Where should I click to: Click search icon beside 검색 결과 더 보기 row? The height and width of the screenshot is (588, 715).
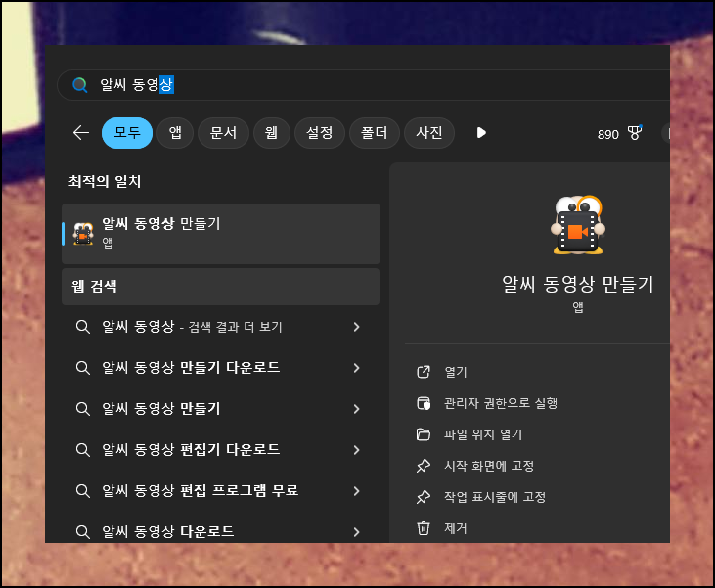[x=82, y=327]
